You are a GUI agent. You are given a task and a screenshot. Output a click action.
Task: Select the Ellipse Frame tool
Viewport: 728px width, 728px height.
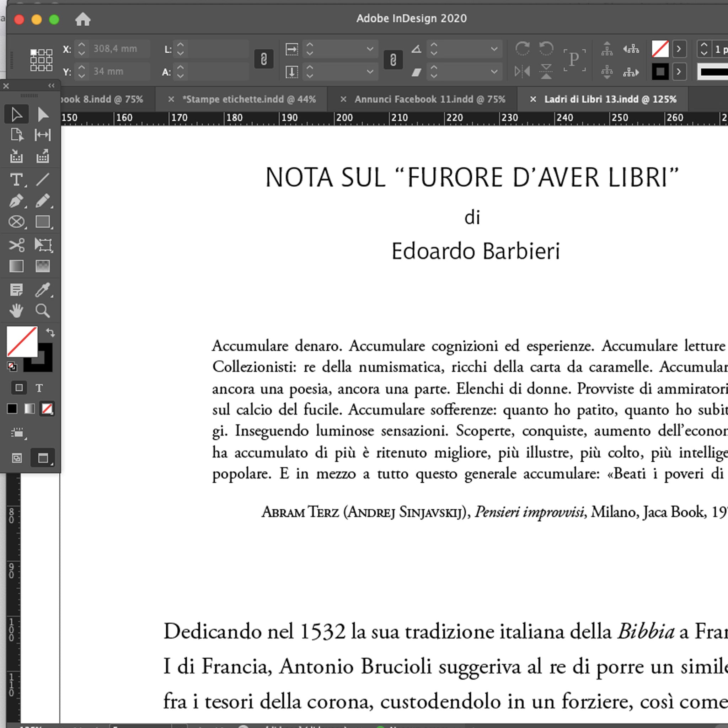click(17, 222)
